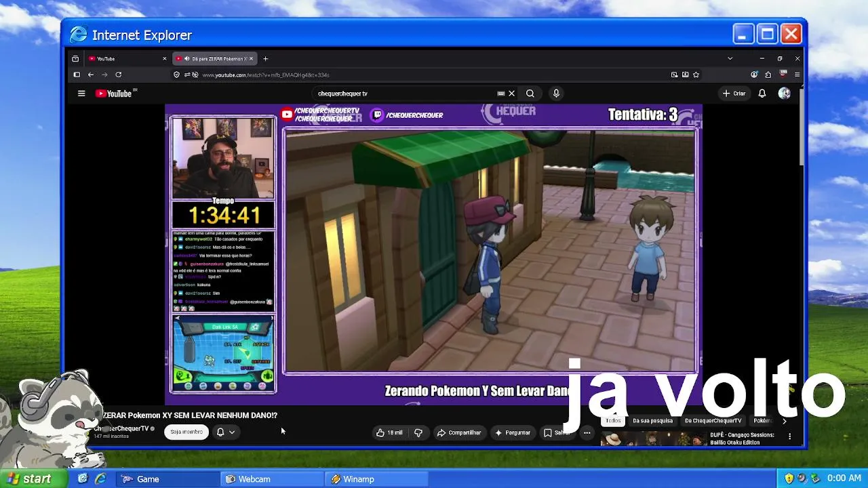Expand the subscription notification bell dropdown
The width and height of the screenshot is (868, 488).
coord(226,432)
